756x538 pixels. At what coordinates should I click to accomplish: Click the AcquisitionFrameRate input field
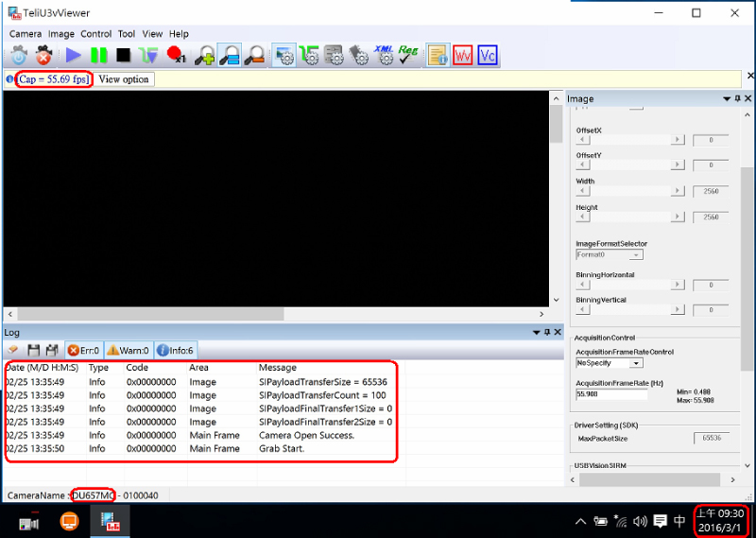pyautogui.click(x=611, y=395)
